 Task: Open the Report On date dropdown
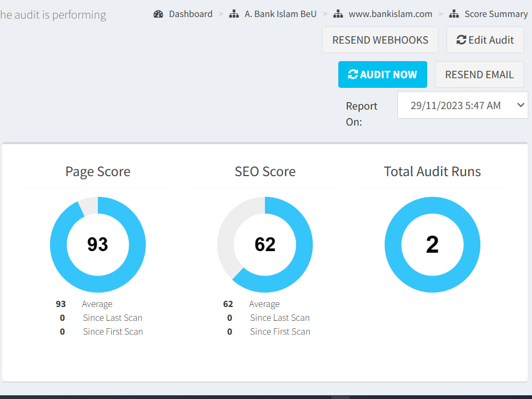462,105
